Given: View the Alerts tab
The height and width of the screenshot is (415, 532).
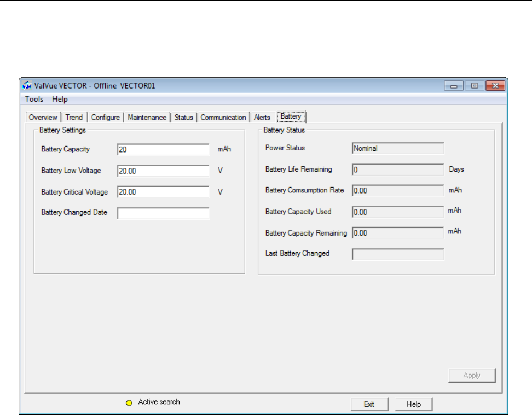Looking at the screenshot, I should pyautogui.click(x=262, y=118).
